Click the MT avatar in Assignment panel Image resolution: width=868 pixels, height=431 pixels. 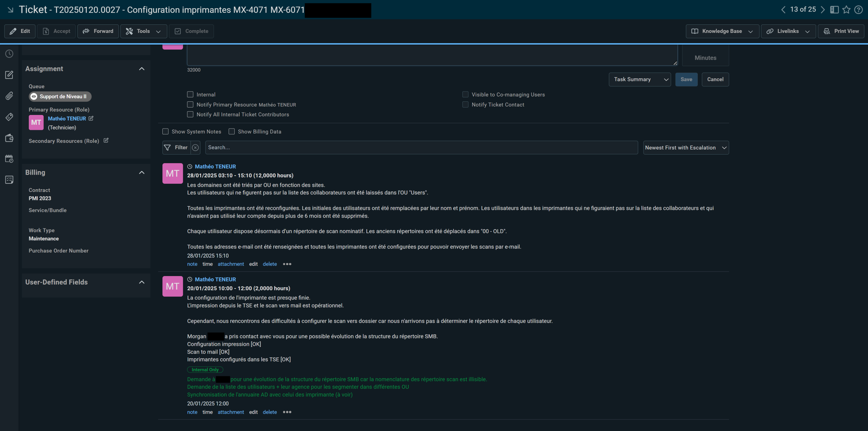(x=36, y=122)
